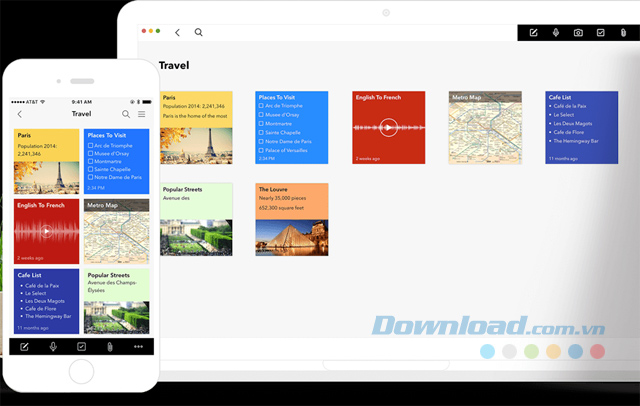Click the red close window dot

[144, 31]
